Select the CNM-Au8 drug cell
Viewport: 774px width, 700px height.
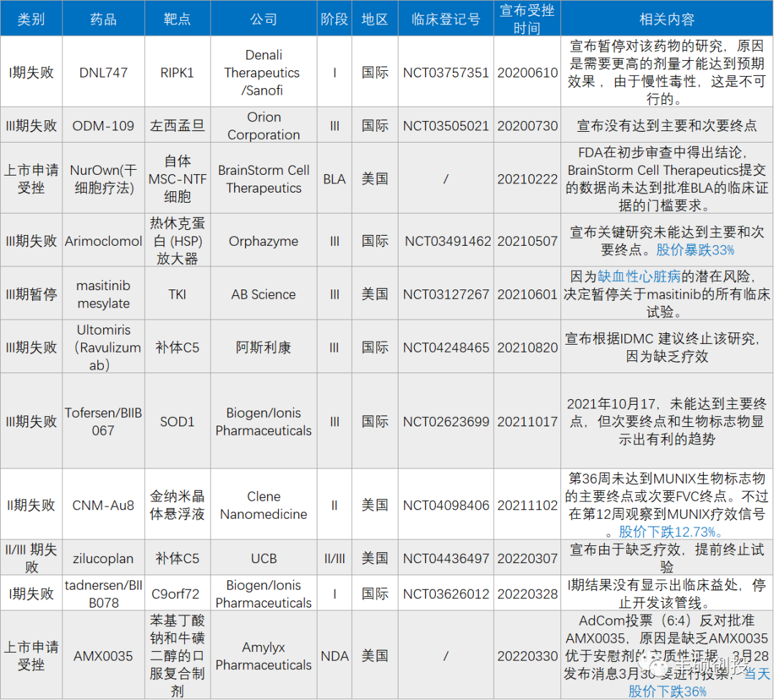click(x=104, y=504)
